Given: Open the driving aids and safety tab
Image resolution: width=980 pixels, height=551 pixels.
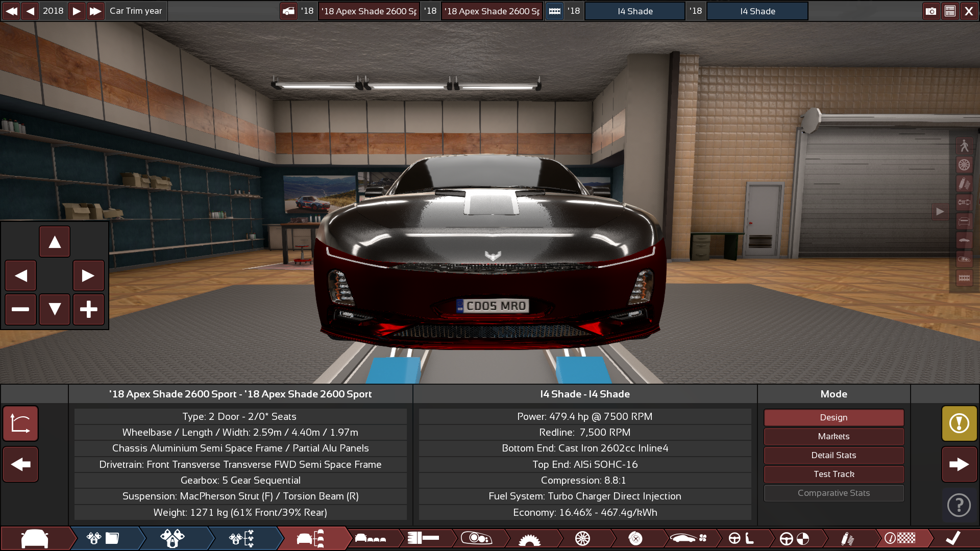Looking at the screenshot, I should [x=795, y=538].
